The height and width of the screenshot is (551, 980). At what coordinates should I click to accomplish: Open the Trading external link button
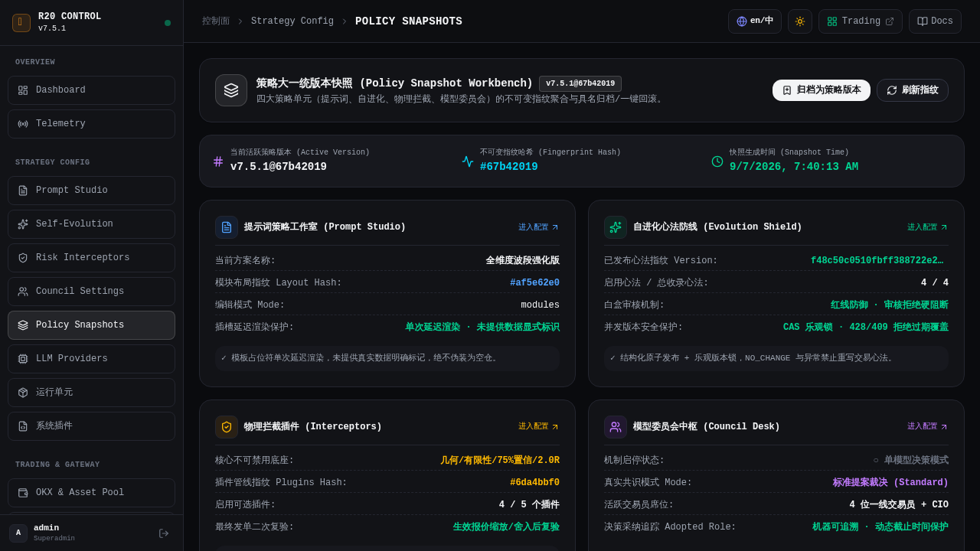[x=861, y=21]
